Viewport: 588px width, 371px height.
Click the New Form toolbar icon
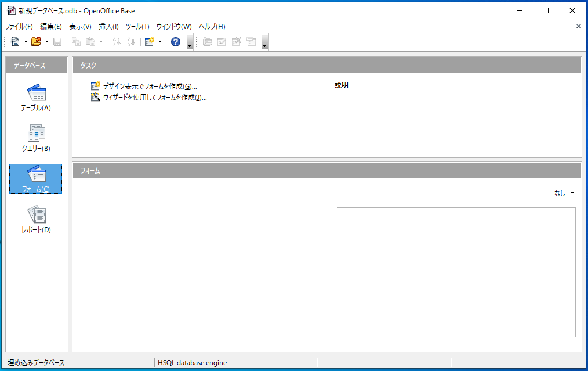(x=151, y=41)
